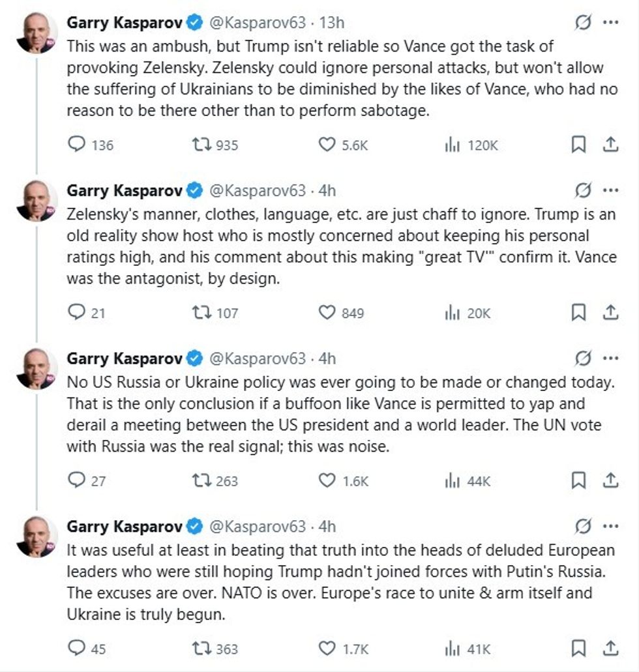
Task: Bookmark the first tweet about Vance sabotage
Action: click(578, 145)
